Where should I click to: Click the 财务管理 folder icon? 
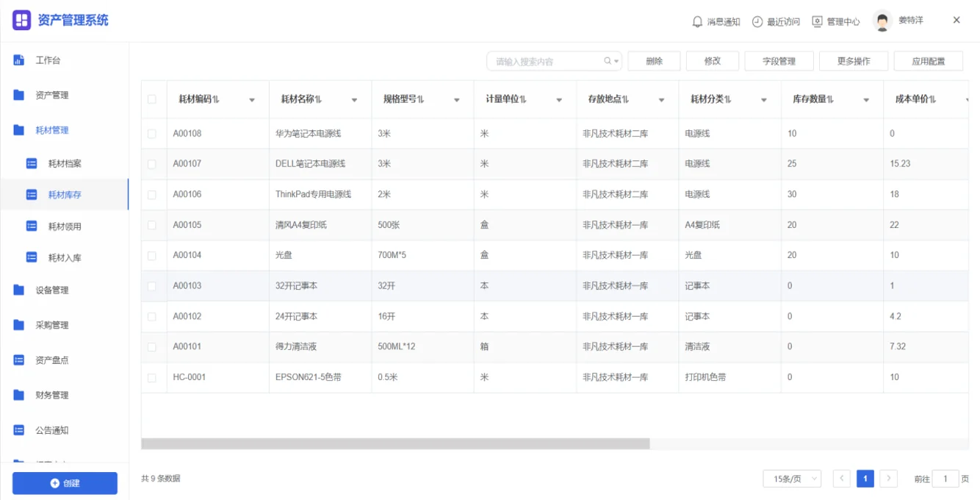pos(19,395)
